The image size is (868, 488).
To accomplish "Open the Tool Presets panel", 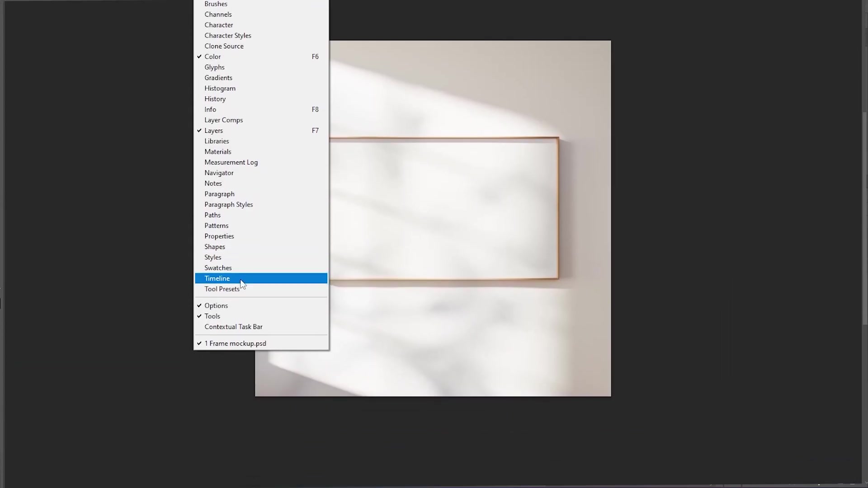I will point(222,289).
